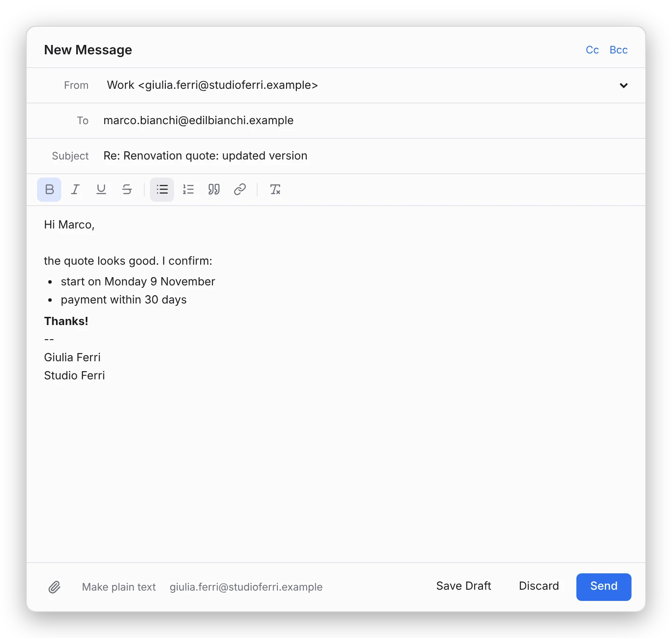
Task: Click the 'Studio Ferri' signature line
Action: click(75, 375)
